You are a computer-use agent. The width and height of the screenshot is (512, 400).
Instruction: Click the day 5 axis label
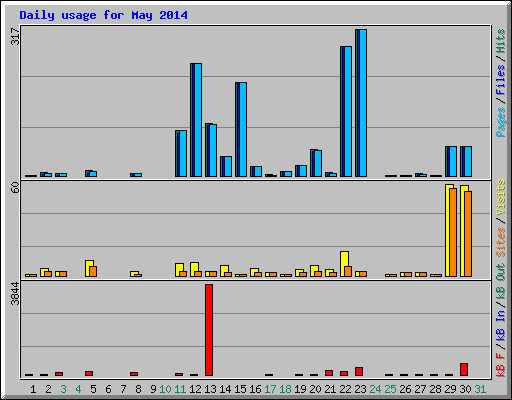click(x=93, y=389)
